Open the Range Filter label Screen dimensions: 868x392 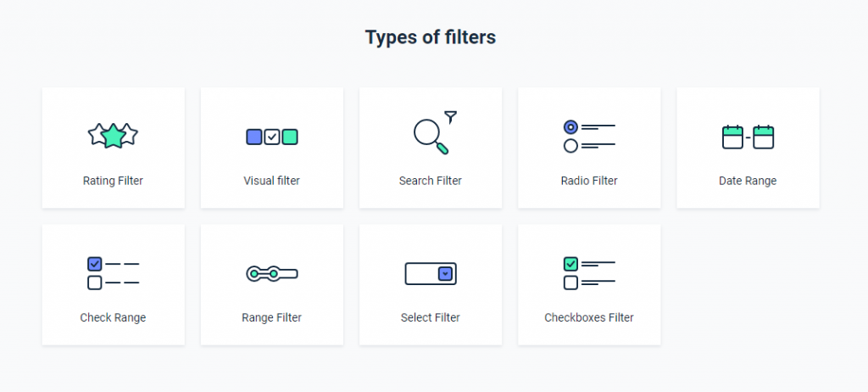272,317
